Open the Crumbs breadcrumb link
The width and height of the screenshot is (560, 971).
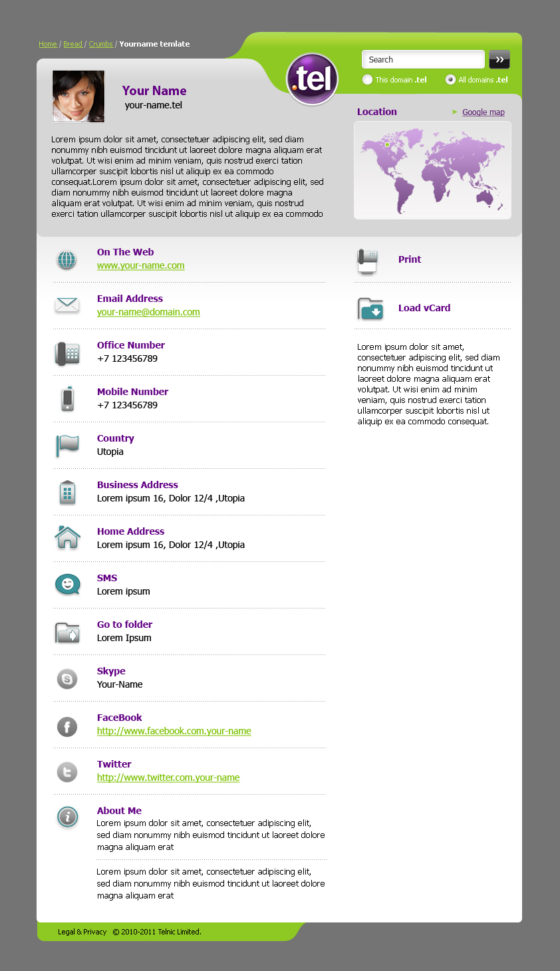[x=100, y=44]
